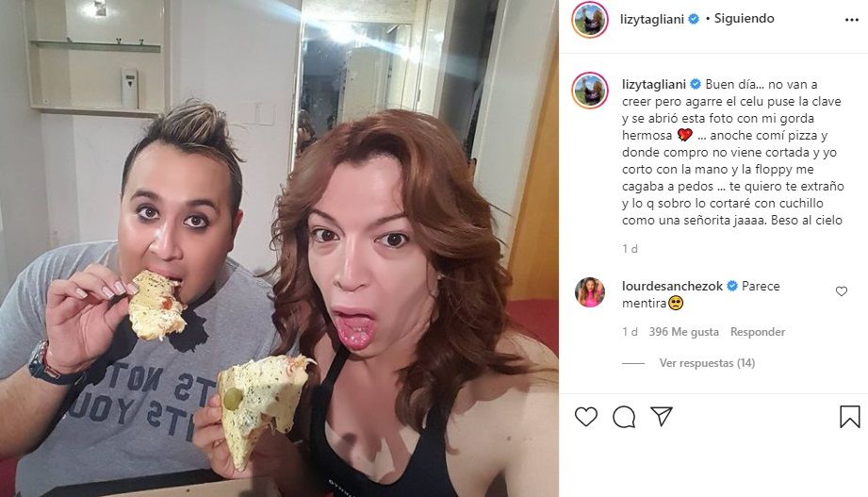Open lizytagliani profile picture in the header
The height and width of the screenshot is (497, 868).
click(x=590, y=20)
